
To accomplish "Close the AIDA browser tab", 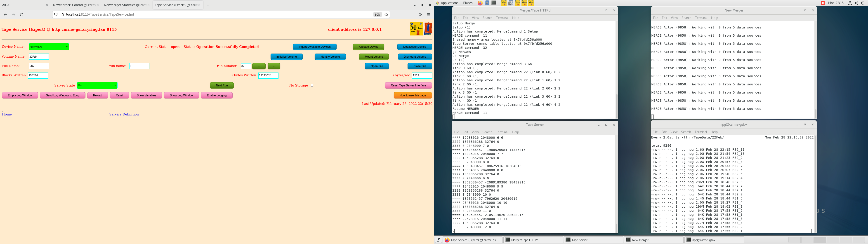I will tap(47, 5).
